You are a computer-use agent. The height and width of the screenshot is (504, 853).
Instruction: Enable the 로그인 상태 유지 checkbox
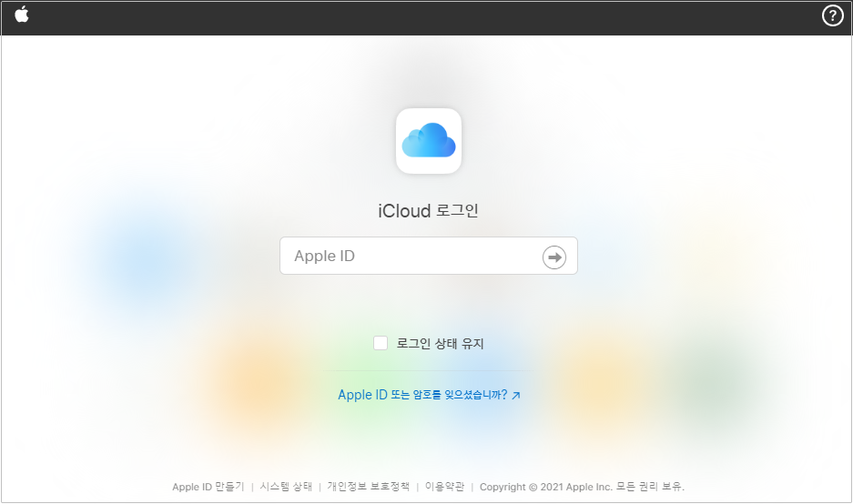coord(381,343)
